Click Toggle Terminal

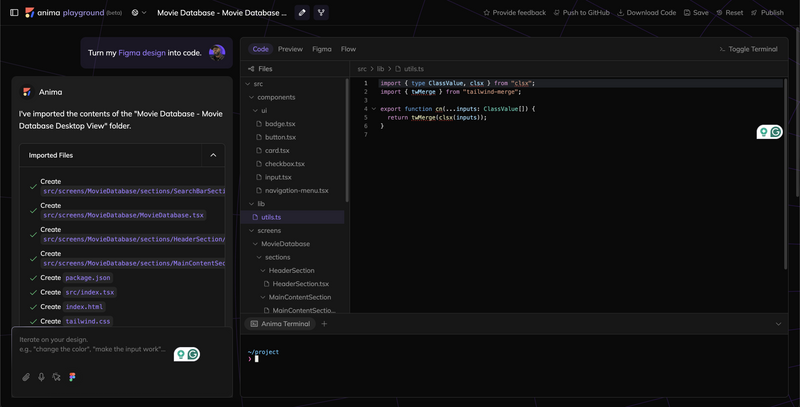pyautogui.click(x=748, y=49)
